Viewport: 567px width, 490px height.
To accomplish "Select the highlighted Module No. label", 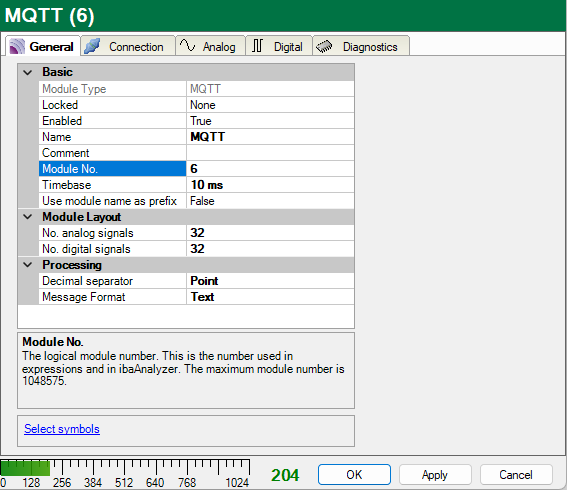I will coord(112,169).
